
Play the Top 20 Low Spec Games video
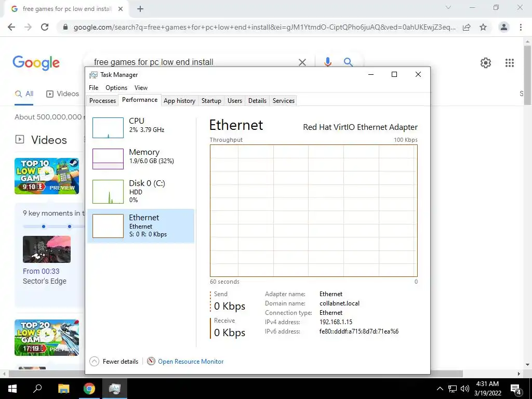(47, 338)
